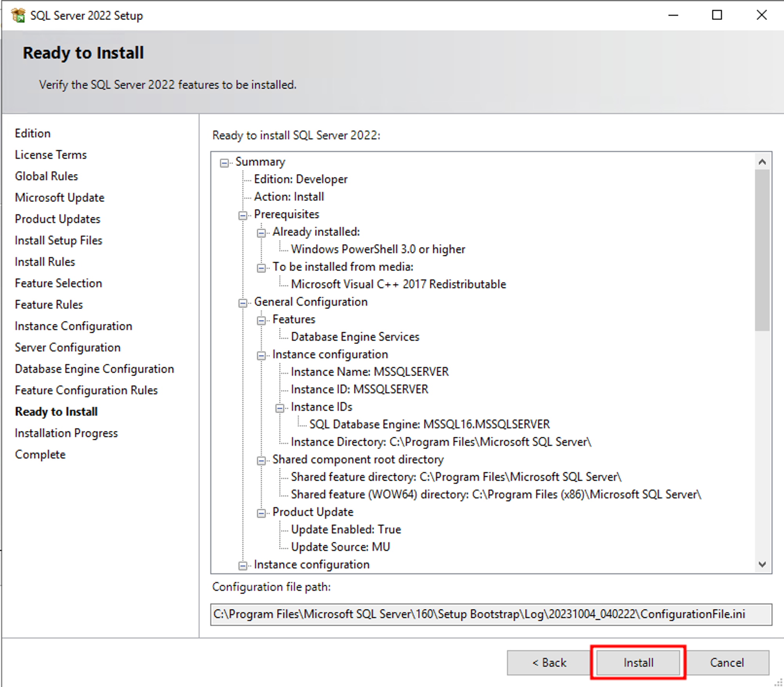This screenshot has height=687, width=784.
Task: Collapse the Prerequisites node
Action: pyautogui.click(x=243, y=215)
